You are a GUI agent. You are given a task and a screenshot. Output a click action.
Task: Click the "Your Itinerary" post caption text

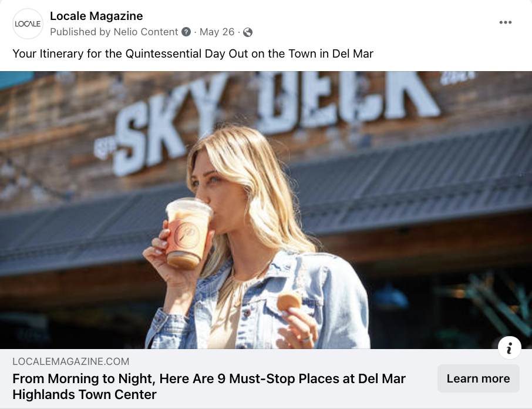pyautogui.click(x=193, y=53)
